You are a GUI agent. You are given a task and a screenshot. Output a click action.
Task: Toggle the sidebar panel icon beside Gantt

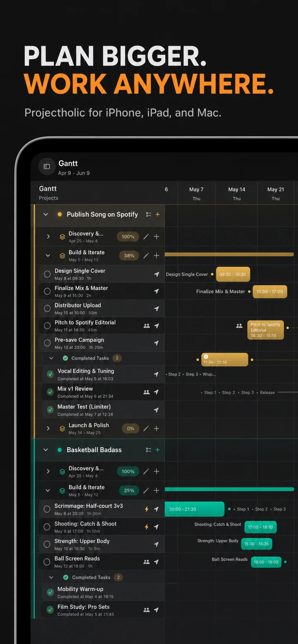pyautogui.click(x=47, y=167)
